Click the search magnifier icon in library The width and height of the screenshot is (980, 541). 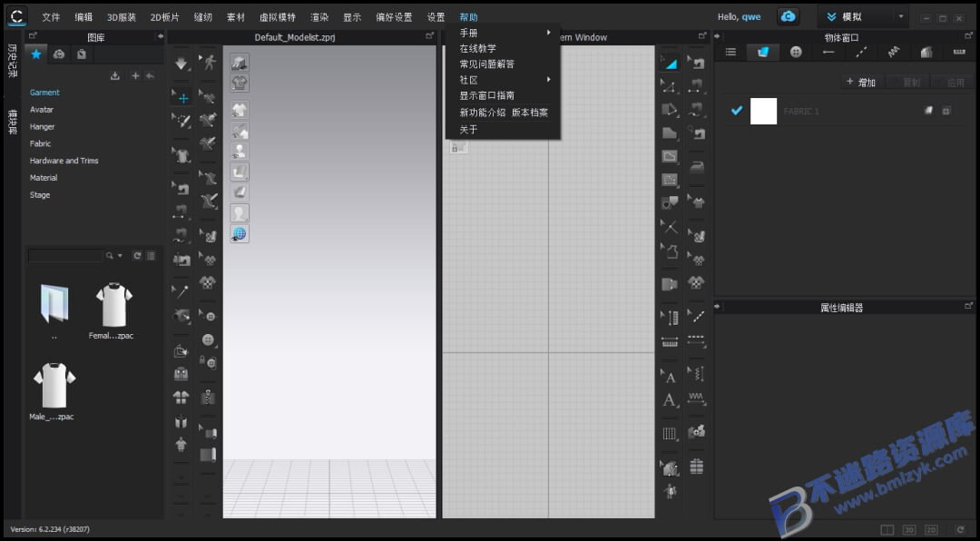(110, 255)
